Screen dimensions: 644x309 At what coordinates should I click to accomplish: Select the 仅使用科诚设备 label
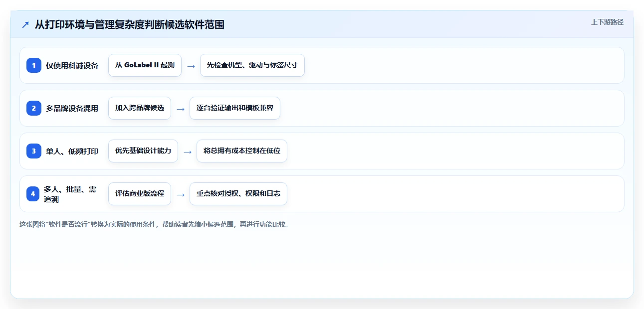click(72, 65)
